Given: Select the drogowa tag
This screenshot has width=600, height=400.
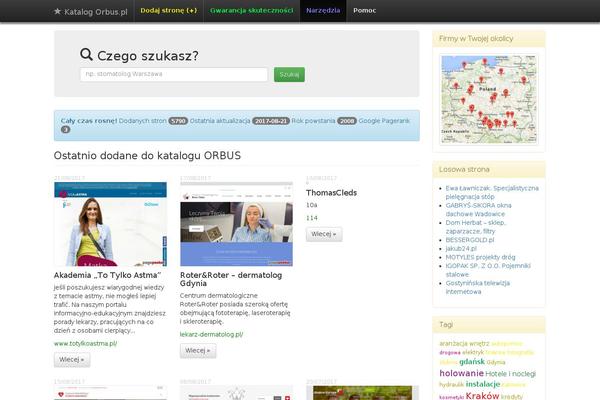Looking at the screenshot, I should (x=450, y=353).
